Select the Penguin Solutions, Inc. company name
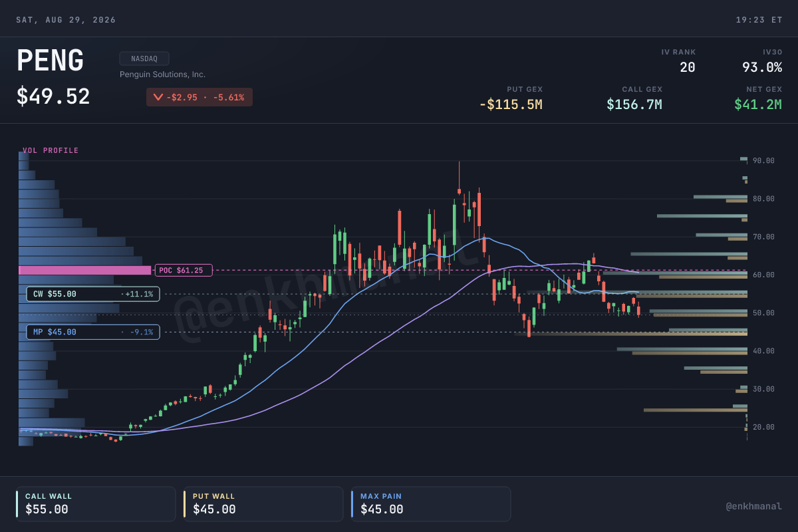 pyautogui.click(x=162, y=74)
